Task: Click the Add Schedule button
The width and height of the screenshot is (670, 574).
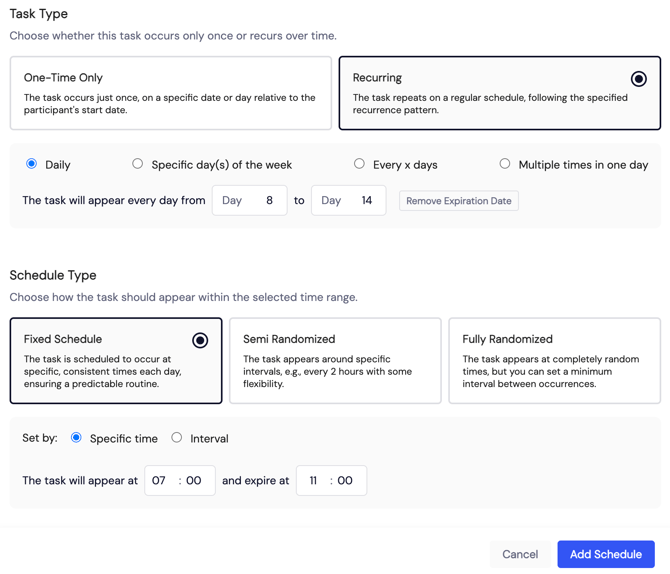Action: (x=606, y=554)
